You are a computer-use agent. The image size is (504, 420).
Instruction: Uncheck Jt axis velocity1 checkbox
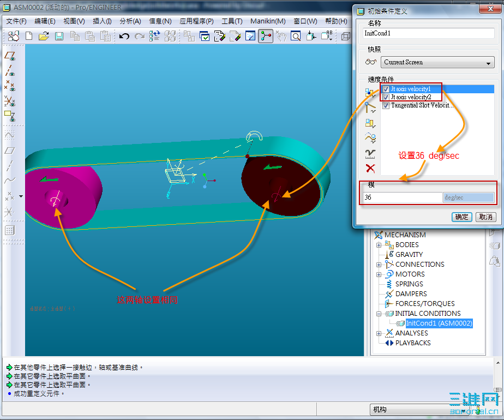[x=386, y=89]
